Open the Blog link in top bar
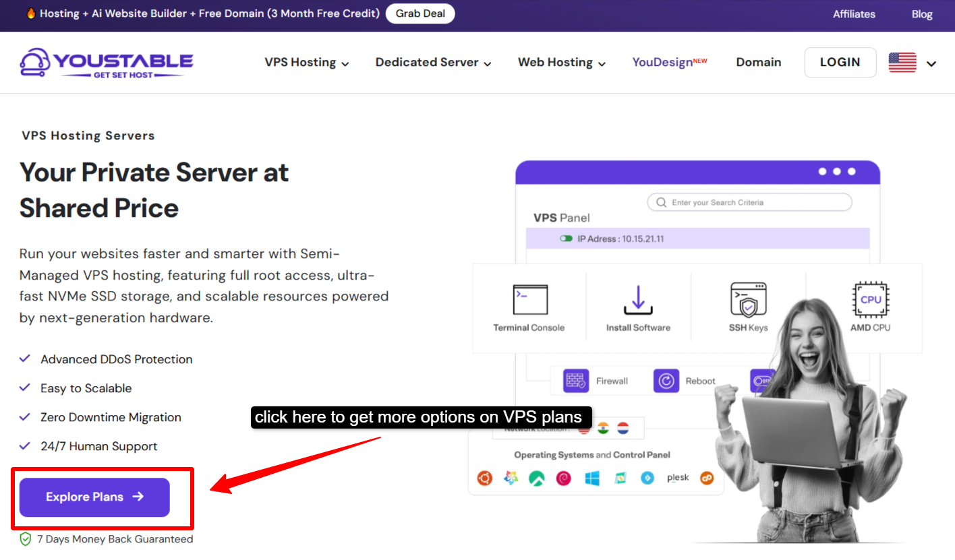Screen dimensions: 955x560 coord(922,14)
